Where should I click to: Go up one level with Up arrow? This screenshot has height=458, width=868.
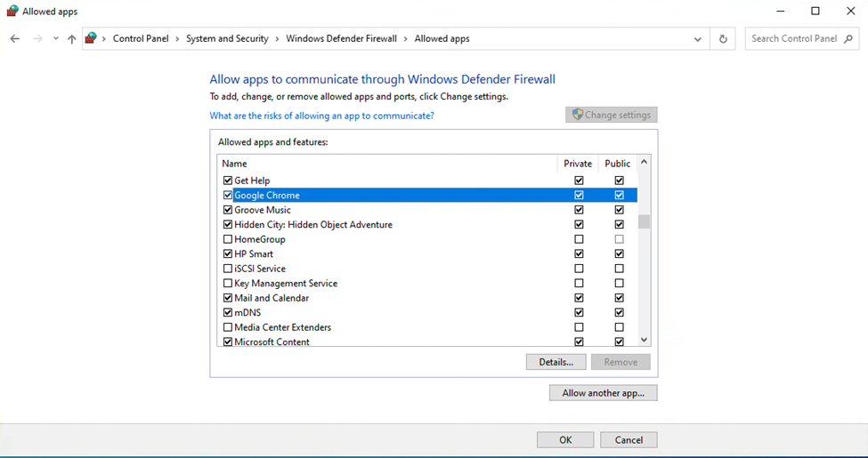click(71, 39)
